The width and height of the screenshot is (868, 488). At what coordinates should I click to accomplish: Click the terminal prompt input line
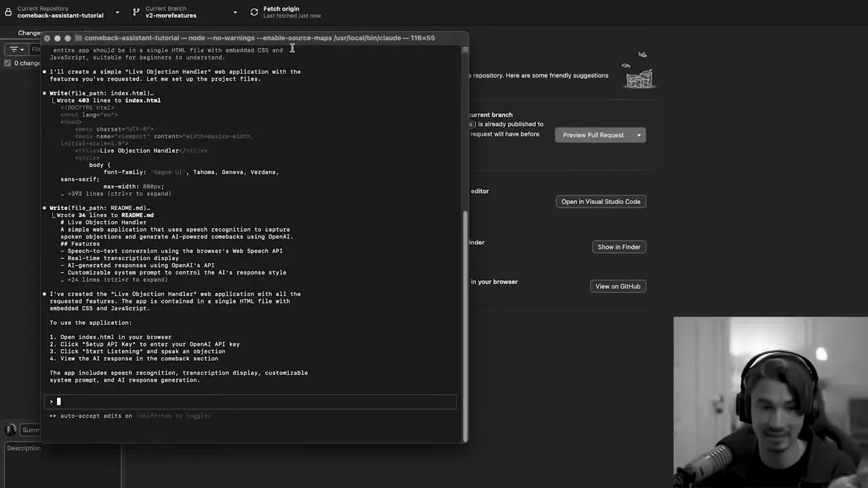(x=251, y=401)
